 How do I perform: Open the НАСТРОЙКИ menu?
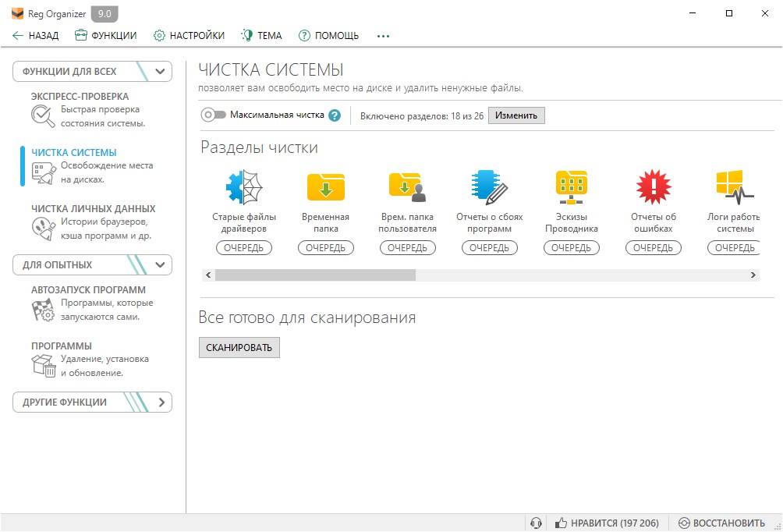(189, 35)
